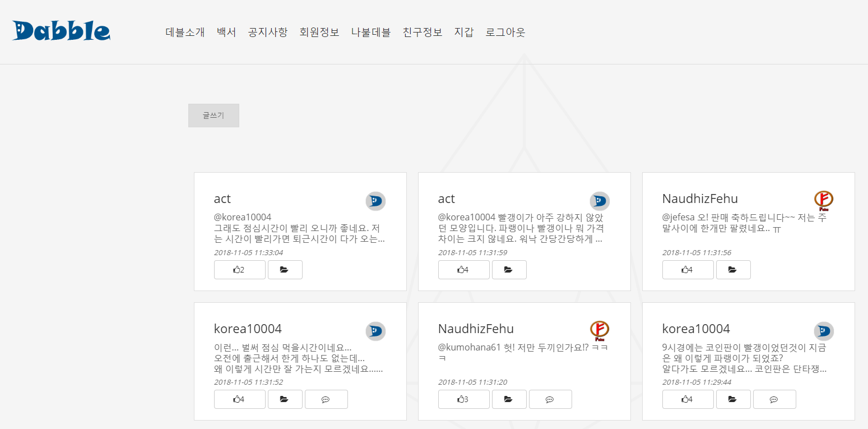
Task: Open folder icon on NaudhizFehu's sale post
Action: [x=733, y=270]
